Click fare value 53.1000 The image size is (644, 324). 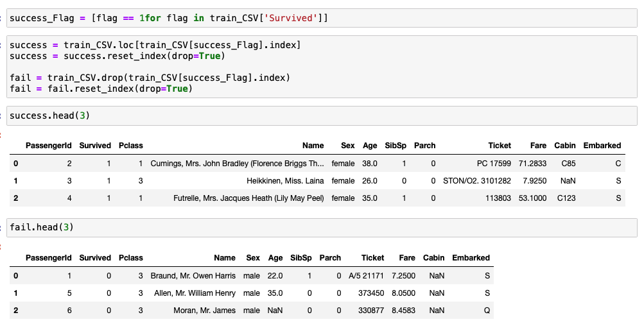pyautogui.click(x=532, y=198)
